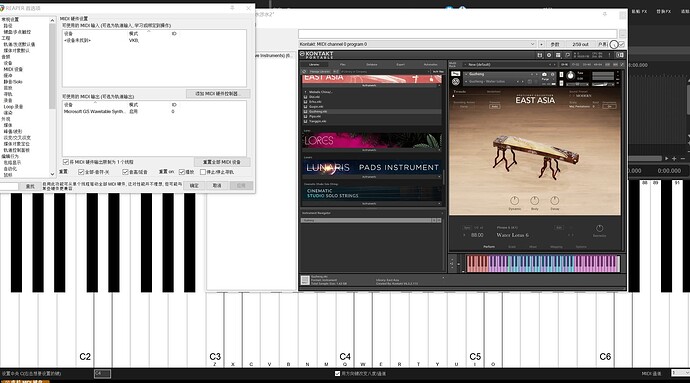Click the Reset all MIDI devices button
This screenshot has width=690, height=383.
[x=222, y=162]
